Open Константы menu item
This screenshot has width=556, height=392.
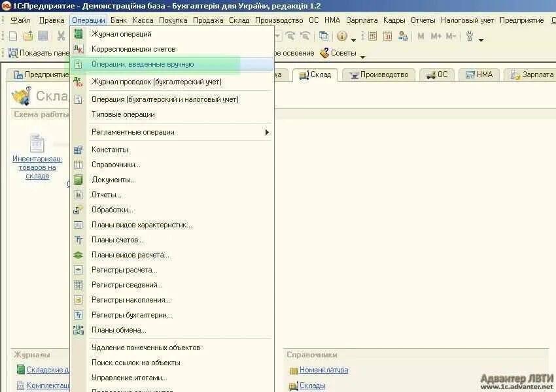coord(172,150)
